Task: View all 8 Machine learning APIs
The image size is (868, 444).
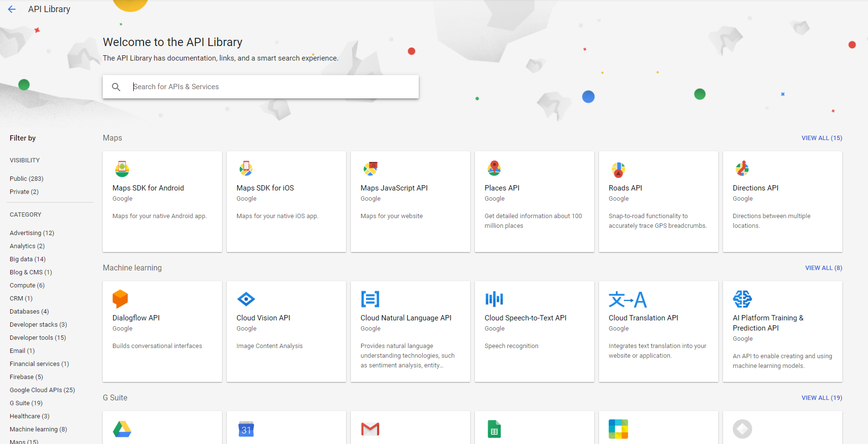Action: tap(824, 268)
